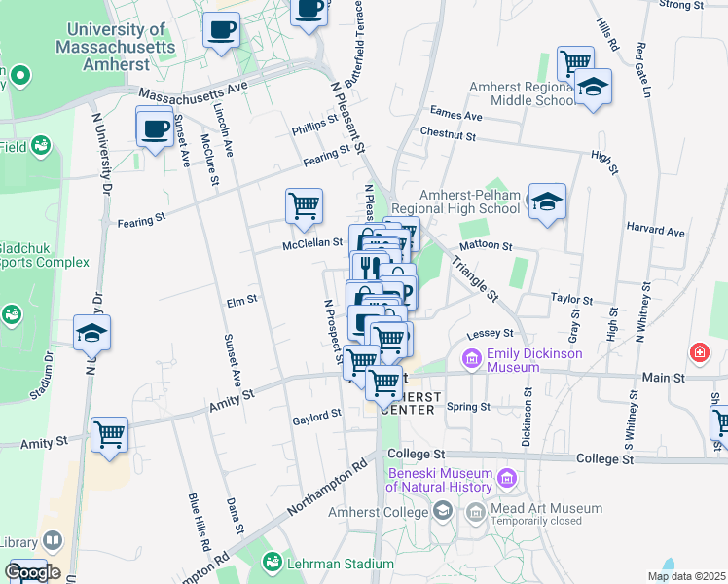This screenshot has width=728, height=584.
Task: Select the red hospital marker near Main St
Action: pos(700,353)
